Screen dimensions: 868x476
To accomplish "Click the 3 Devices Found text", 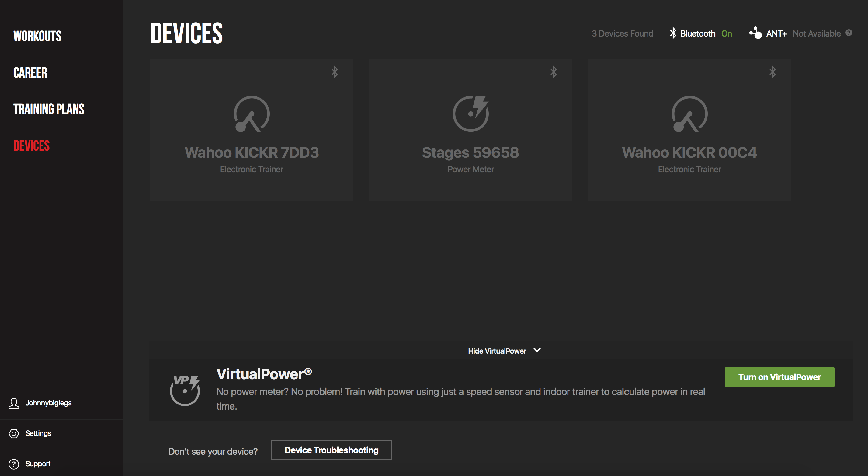I will 622,33.
